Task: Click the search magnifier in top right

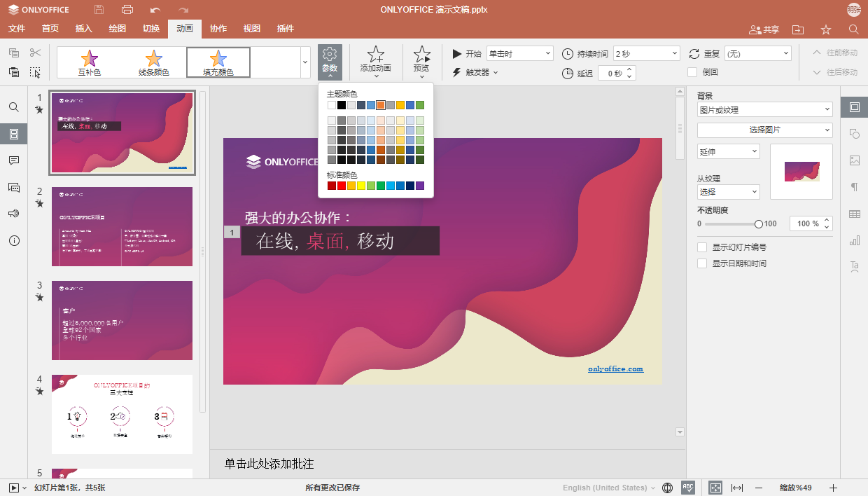Action: 854,29
